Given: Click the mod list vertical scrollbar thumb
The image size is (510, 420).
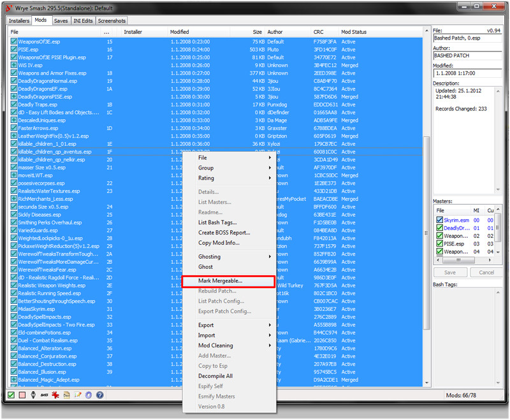Looking at the screenshot, I should point(426,233).
